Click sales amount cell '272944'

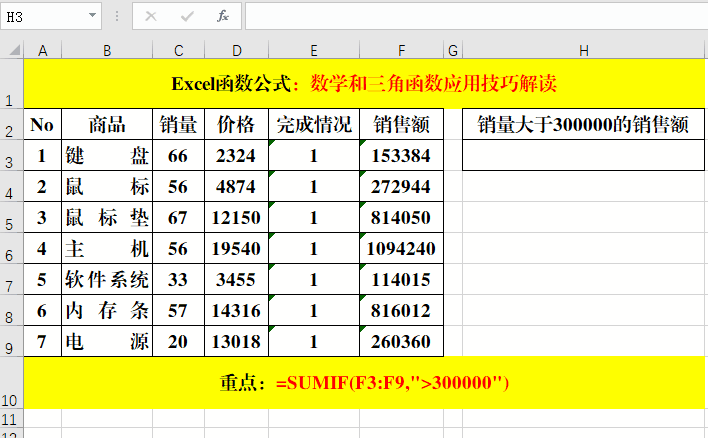tap(401, 186)
